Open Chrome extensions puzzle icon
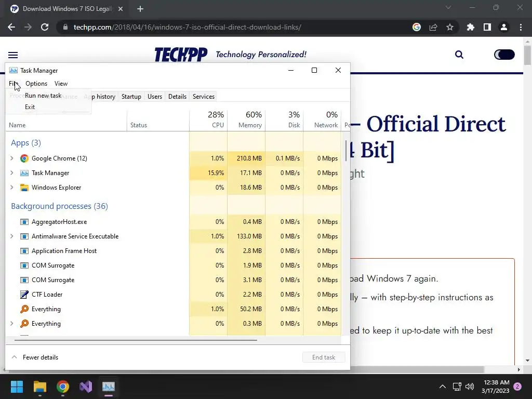 click(471, 27)
